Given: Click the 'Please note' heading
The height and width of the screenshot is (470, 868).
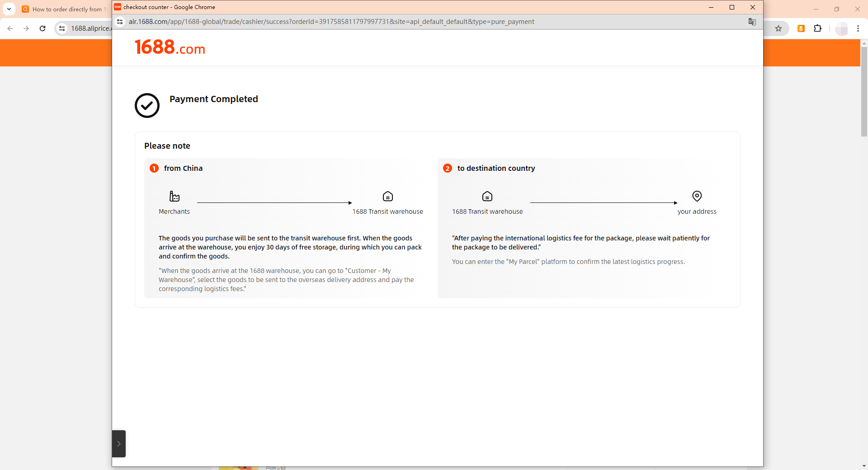Looking at the screenshot, I should (167, 146).
